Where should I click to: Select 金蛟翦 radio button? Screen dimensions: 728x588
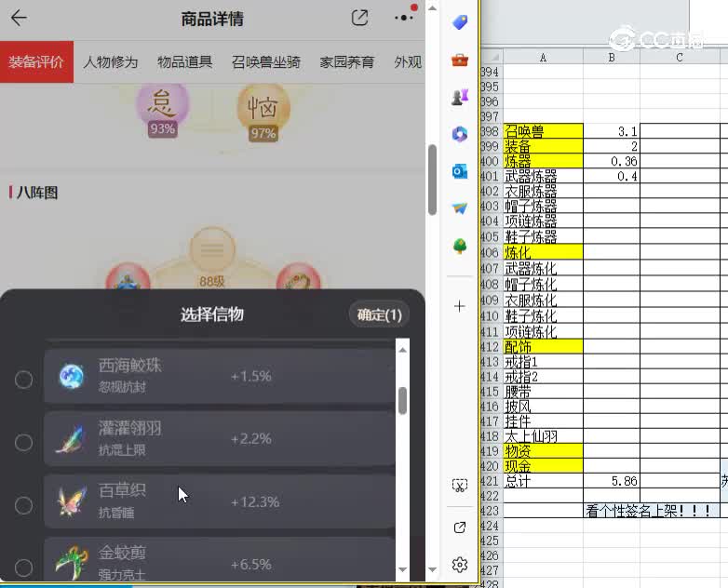[x=23, y=568]
